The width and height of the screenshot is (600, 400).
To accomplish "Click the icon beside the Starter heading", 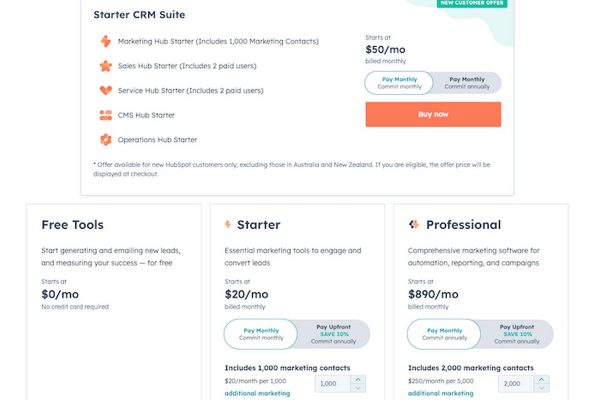I will (x=228, y=224).
